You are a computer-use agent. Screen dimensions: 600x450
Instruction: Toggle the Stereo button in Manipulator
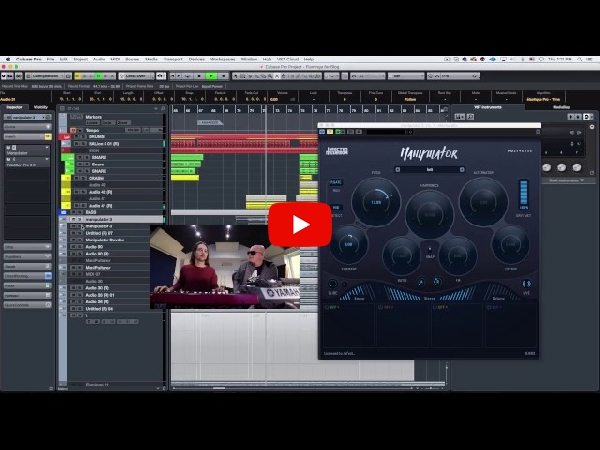click(x=527, y=284)
